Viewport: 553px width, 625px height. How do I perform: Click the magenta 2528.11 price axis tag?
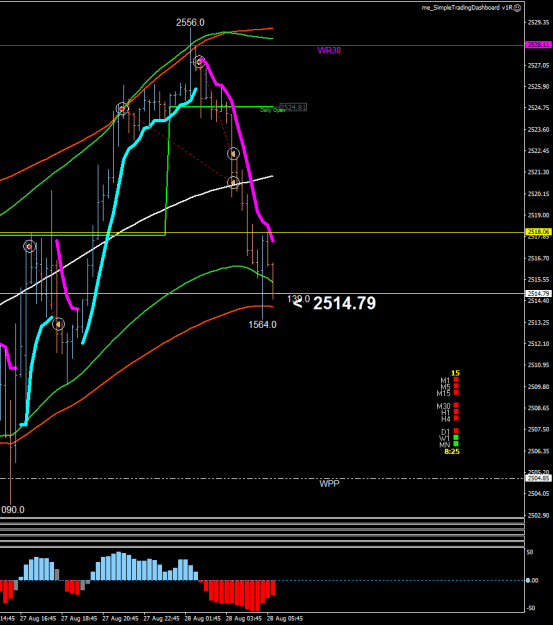[x=538, y=45]
